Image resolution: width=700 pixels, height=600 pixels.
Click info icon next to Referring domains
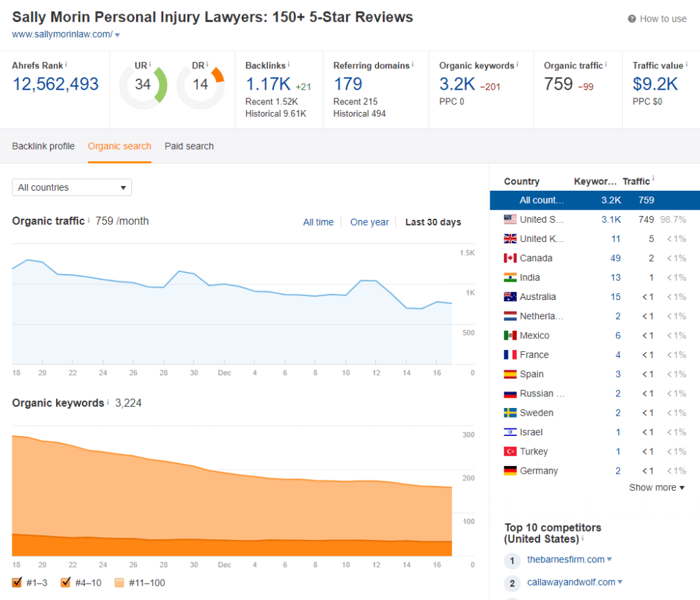tap(412, 64)
